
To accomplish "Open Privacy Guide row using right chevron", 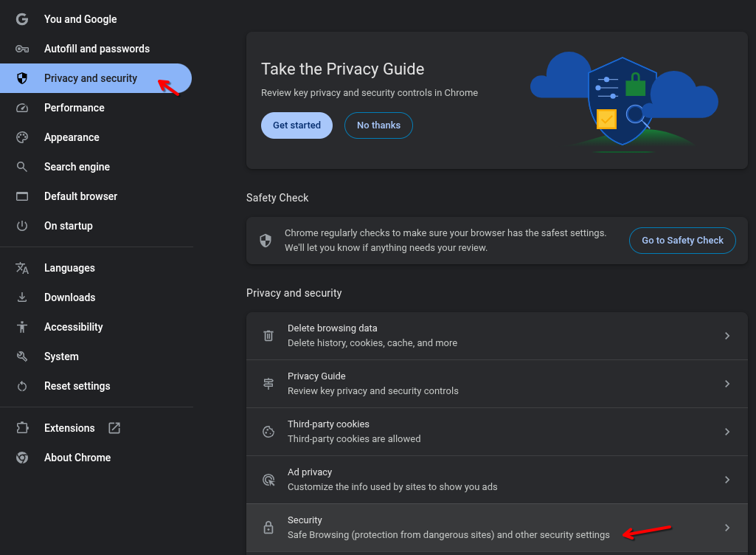I will click(727, 384).
